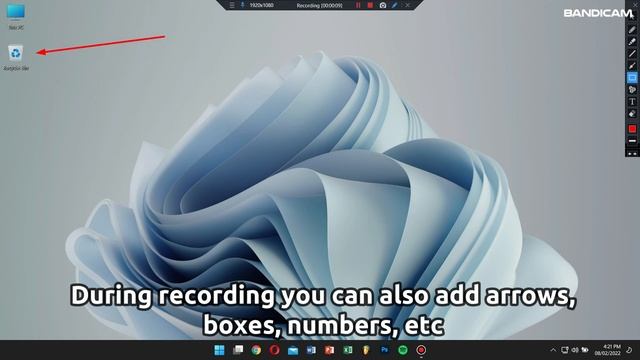
Task: Open volume control in system tray
Action: pyautogui.click(x=575, y=350)
